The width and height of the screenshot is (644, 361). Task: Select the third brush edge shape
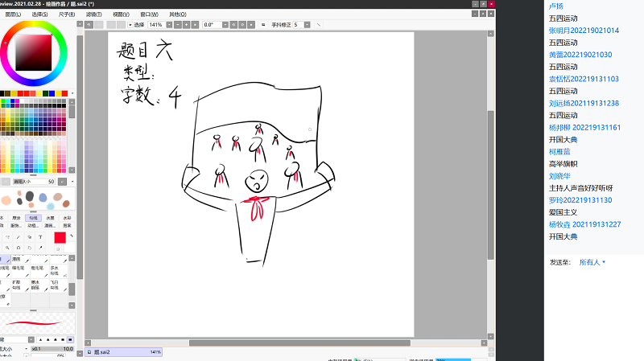(55, 339)
